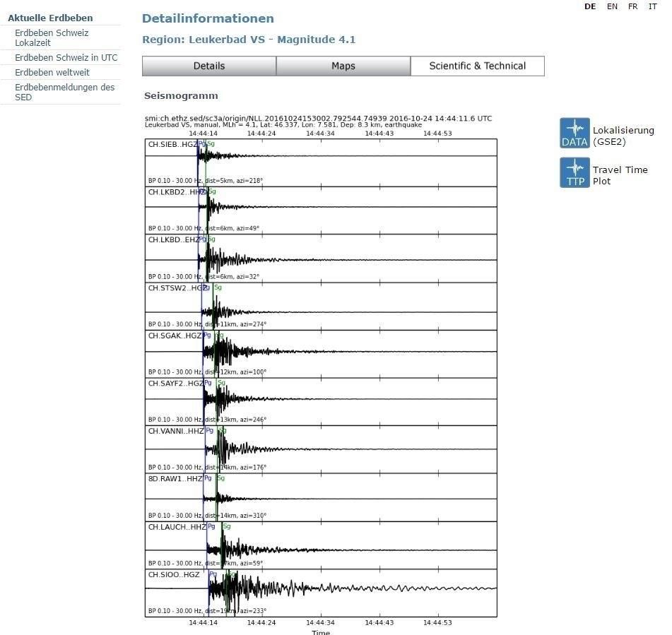Screen dimensions: 672x635
Task: Open Erdbeben weltweit page
Action: pyautogui.click(x=52, y=72)
